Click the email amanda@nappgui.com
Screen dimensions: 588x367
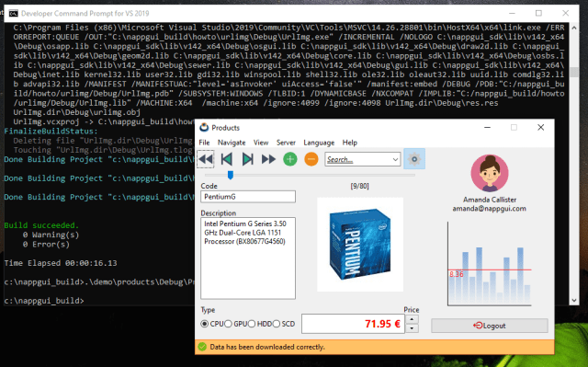pos(490,209)
